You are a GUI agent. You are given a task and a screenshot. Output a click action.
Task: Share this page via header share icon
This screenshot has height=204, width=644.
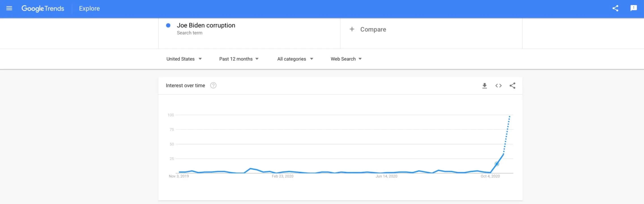[x=615, y=8]
